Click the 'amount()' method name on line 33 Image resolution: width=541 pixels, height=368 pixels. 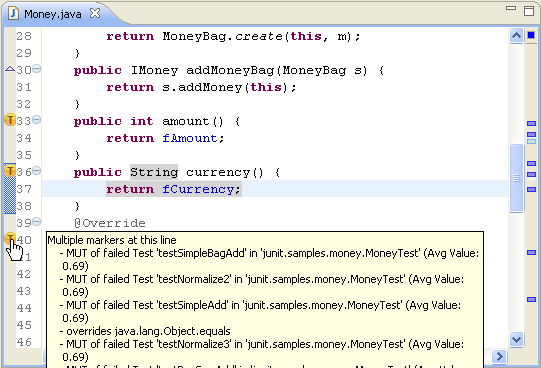(x=193, y=121)
